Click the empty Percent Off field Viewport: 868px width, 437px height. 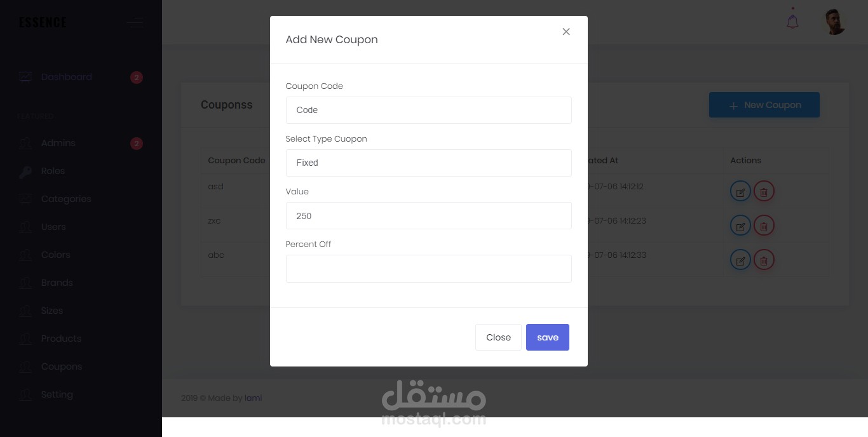428,269
